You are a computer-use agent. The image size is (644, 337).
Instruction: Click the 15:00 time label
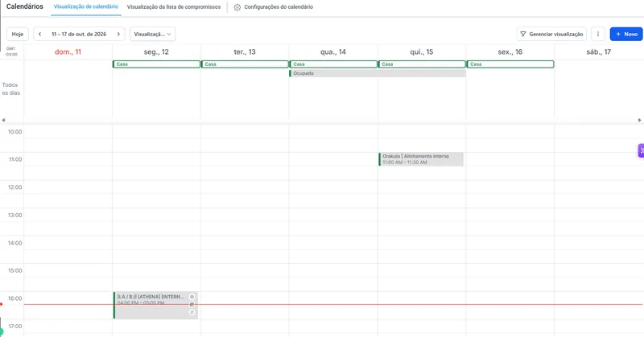14,270
